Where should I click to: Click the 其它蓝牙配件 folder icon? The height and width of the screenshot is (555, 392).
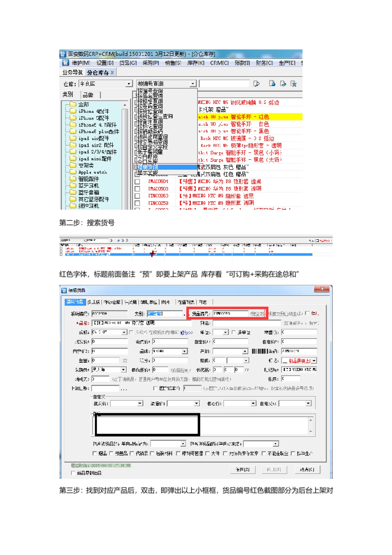pyautogui.click(x=73, y=199)
